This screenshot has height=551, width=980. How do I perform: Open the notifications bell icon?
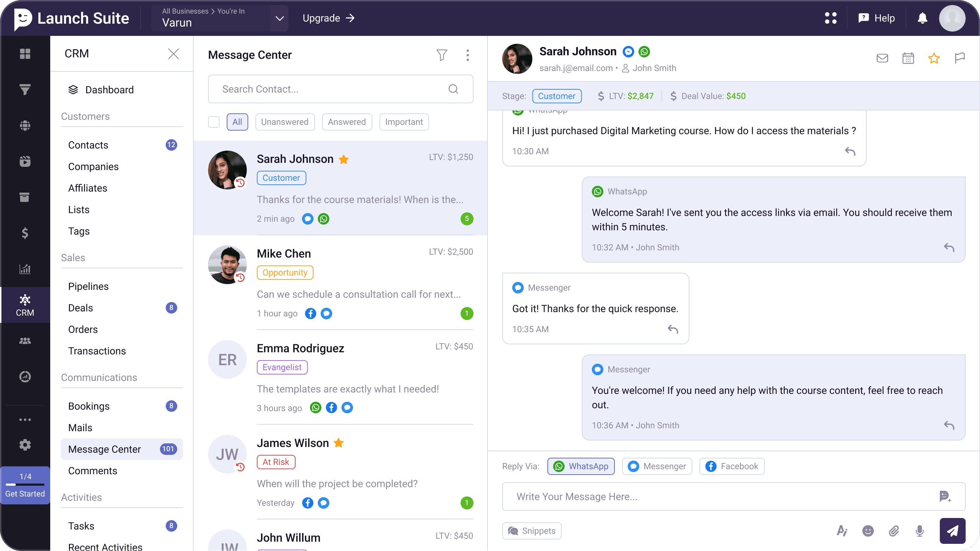[x=922, y=18]
